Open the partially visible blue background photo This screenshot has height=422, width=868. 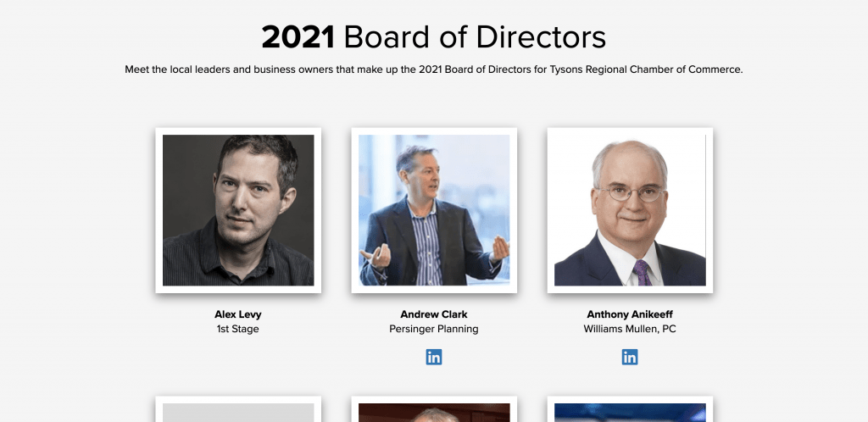pos(630,412)
